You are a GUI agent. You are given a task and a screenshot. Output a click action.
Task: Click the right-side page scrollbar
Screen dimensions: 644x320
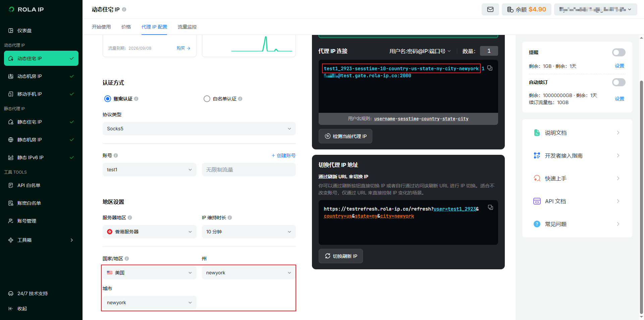(x=641, y=195)
